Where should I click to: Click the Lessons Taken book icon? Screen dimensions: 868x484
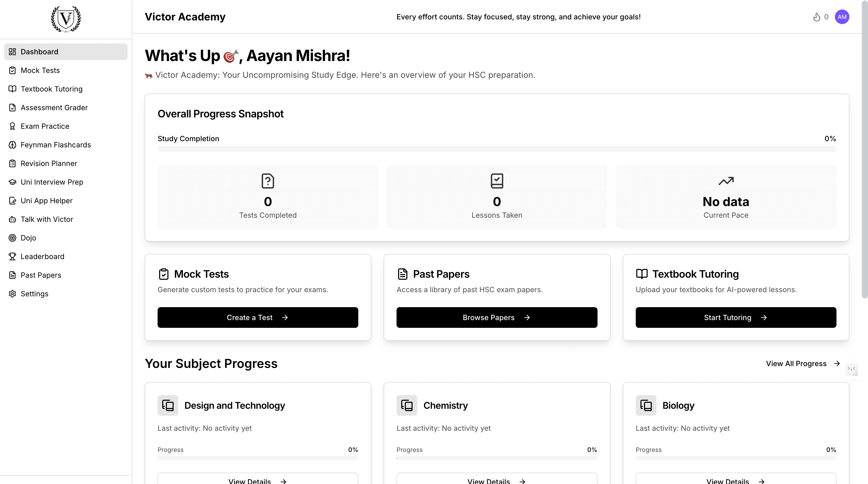click(497, 181)
